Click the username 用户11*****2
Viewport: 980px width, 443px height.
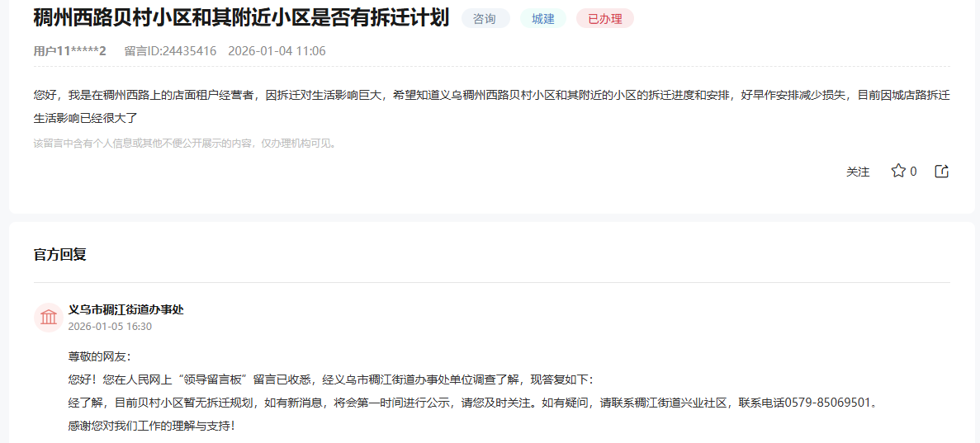tap(70, 51)
